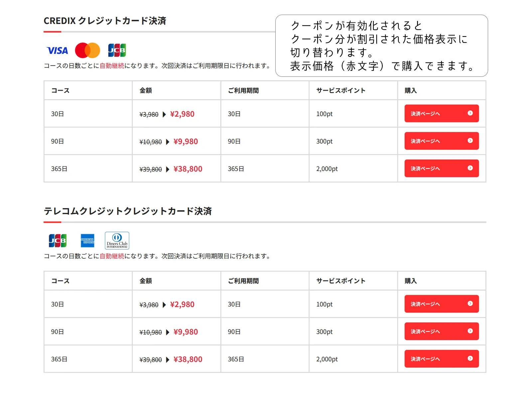Image resolution: width=532 pixels, height=399 pixels.
Task: Click the American Express logo
Action: click(x=87, y=241)
